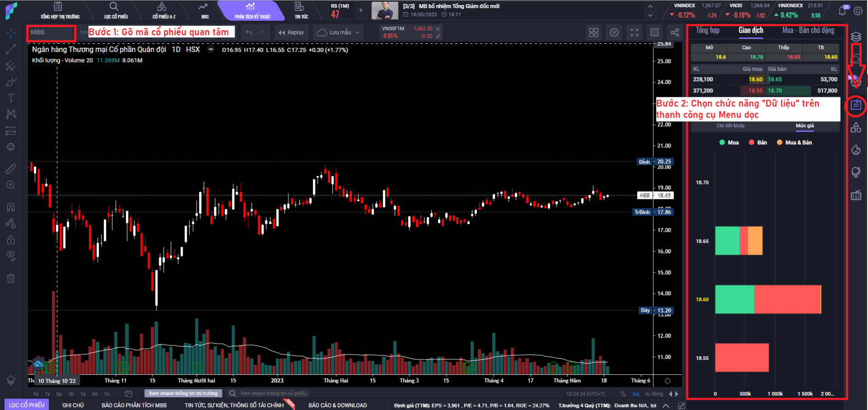Open the calendar icon in right sidebar
This screenshot has height=410, width=868.
pyautogui.click(x=856, y=195)
